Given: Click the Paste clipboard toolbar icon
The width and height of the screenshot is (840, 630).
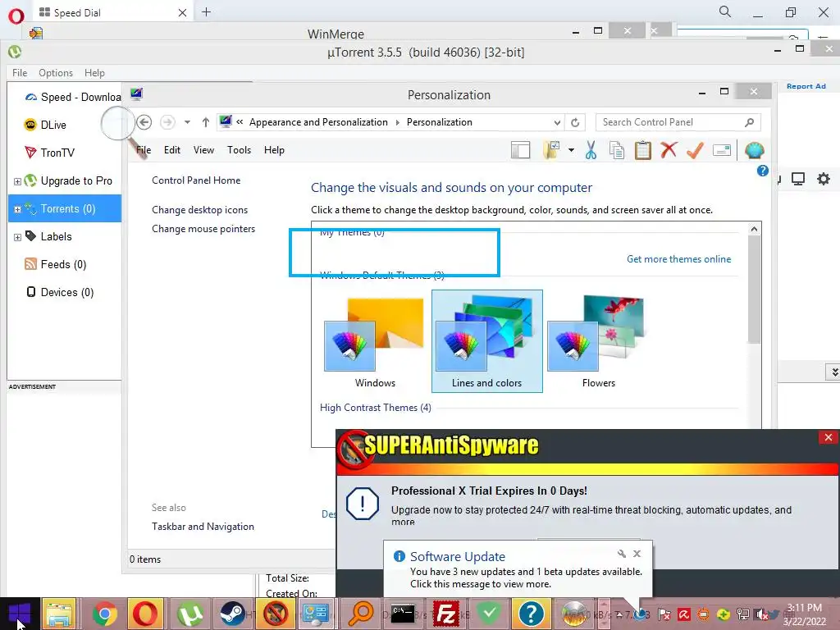Looking at the screenshot, I should click(x=643, y=151).
